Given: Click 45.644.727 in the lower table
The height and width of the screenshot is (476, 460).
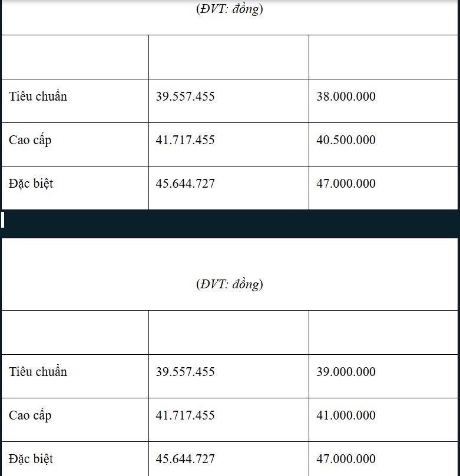Looking at the screenshot, I should (185, 459).
